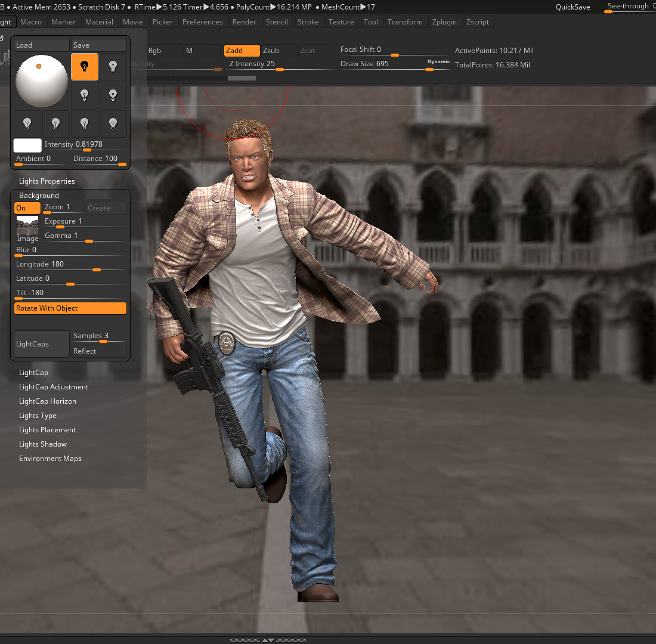Expand the Lights Properties section
656x644 pixels.
47,181
